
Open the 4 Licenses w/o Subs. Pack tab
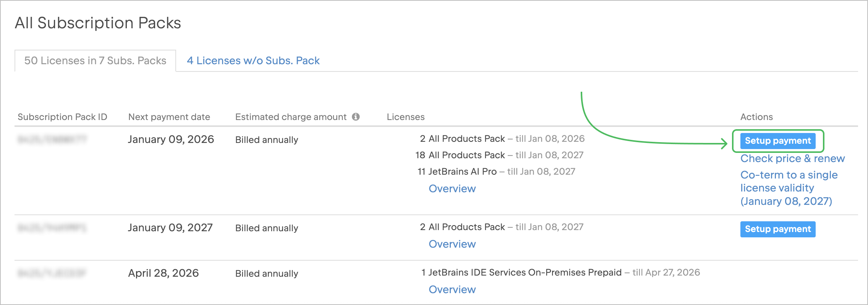[x=253, y=61]
